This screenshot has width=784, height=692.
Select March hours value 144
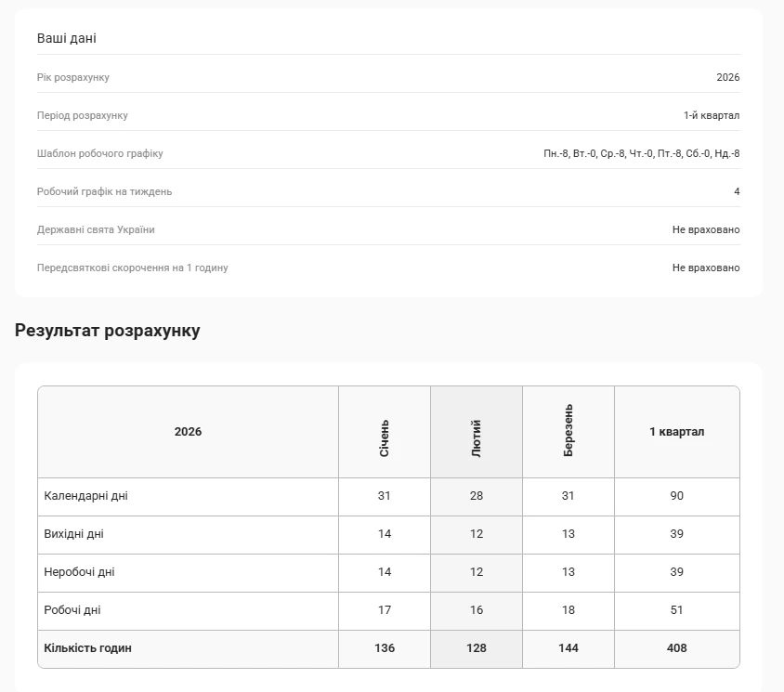(568, 648)
